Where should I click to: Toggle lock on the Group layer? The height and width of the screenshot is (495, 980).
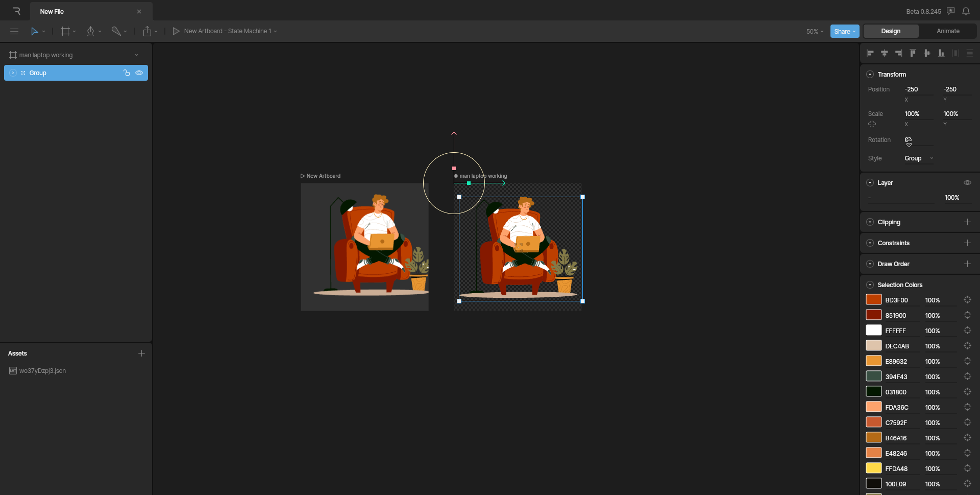tap(127, 73)
